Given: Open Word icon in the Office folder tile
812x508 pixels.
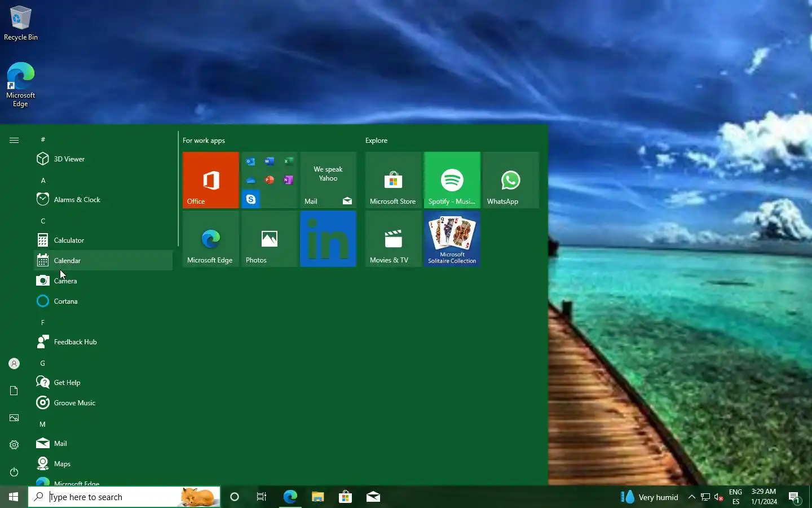Looking at the screenshot, I should (270, 161).
